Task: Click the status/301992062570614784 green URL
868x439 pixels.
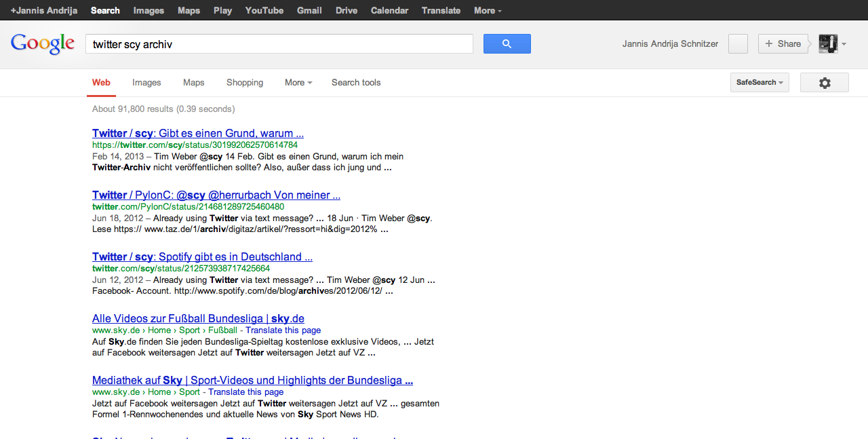Action: coord(195,145)
